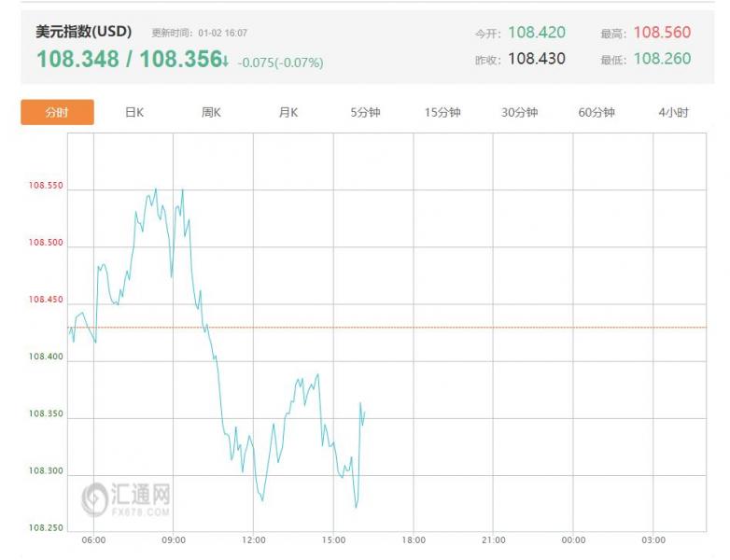Click the 昨收 108.430 value
Image resolution: width=730 pixels, height=560 pixels.
pos(537,59)
